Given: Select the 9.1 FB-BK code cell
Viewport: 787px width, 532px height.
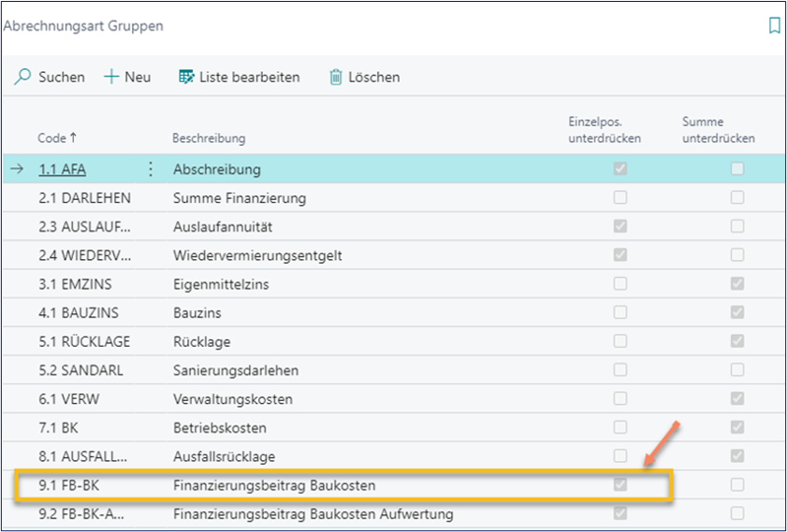Looking at the screenshot, I should 68,485.
